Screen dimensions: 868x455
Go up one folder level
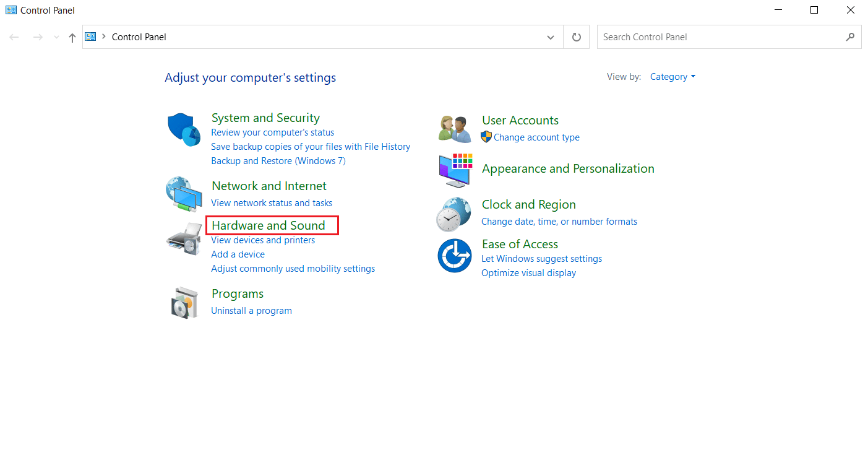(72, 37)
